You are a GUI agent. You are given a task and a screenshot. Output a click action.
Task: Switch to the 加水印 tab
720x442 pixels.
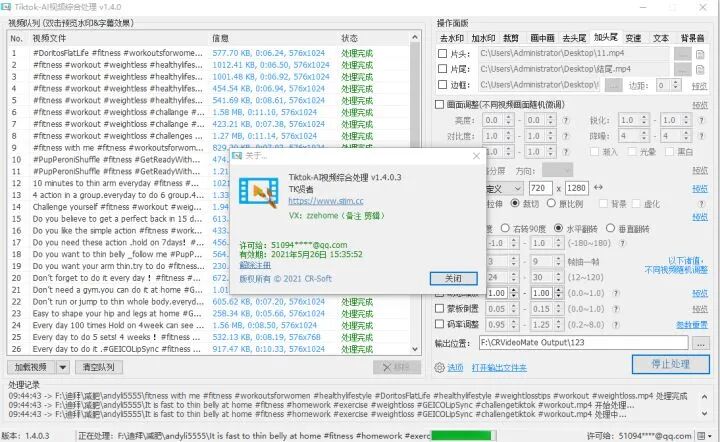tap(484, 38)
